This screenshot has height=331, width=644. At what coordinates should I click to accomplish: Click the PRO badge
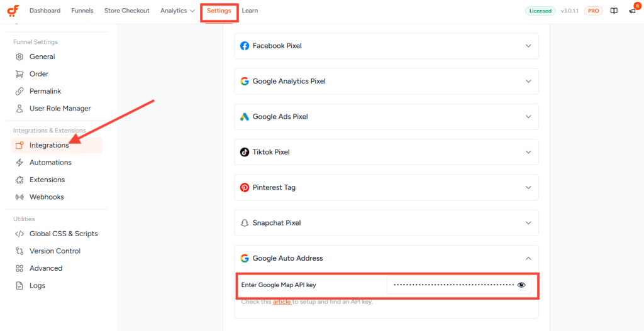[x=593, y=11]
